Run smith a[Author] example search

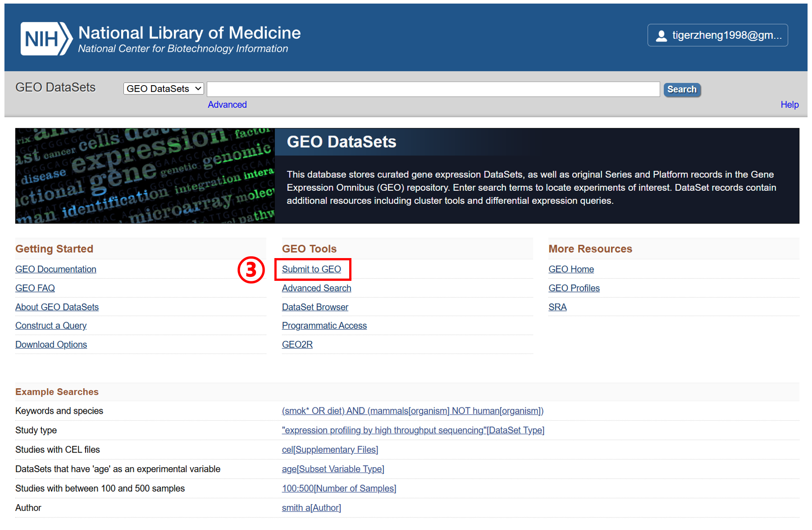coord(311,508)
